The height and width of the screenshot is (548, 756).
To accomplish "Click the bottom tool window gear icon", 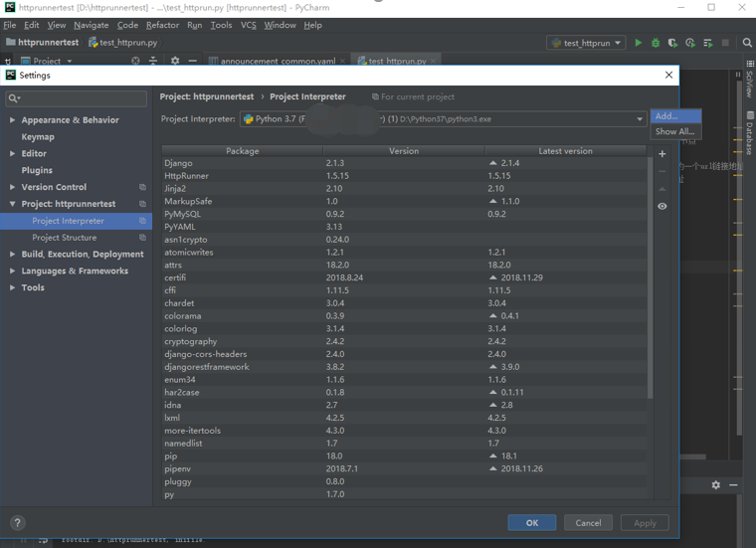I will coord(716,485).
